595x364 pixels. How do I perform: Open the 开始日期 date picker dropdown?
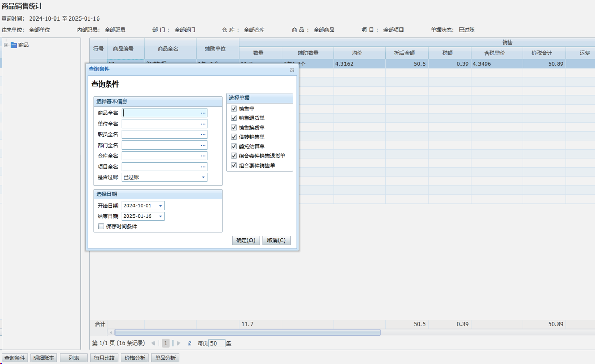click(160, 206)
